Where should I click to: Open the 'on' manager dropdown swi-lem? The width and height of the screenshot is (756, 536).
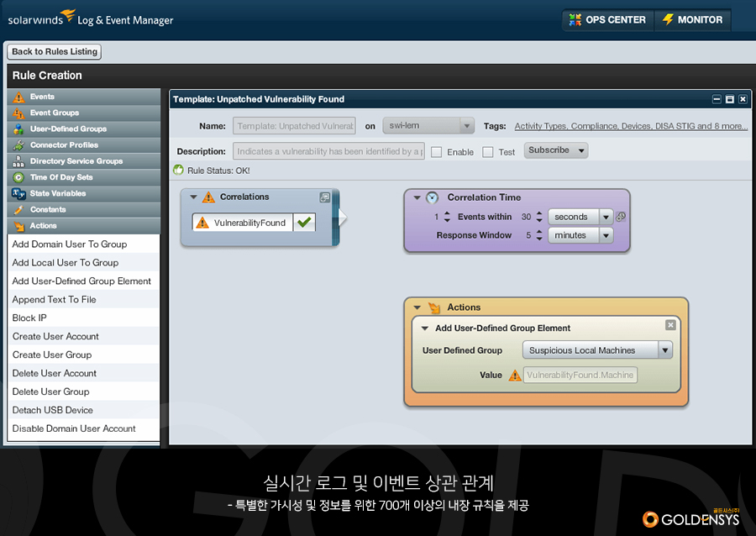pos(428,126)
